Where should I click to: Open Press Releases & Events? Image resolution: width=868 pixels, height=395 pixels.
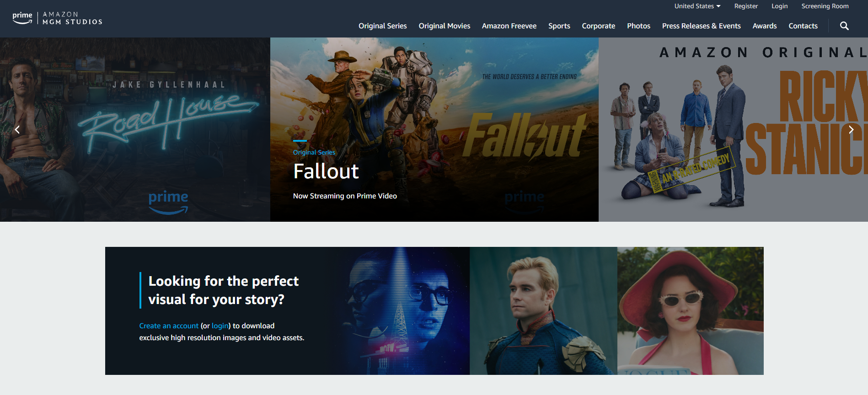tap(701, 26)
